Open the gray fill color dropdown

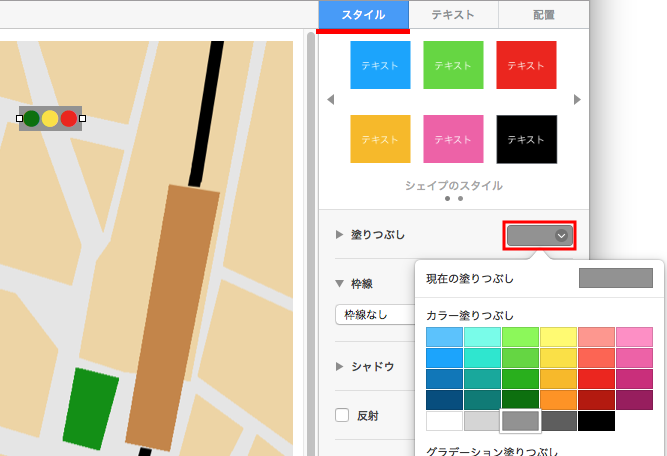pyautogui.click(x=540, y=235)
